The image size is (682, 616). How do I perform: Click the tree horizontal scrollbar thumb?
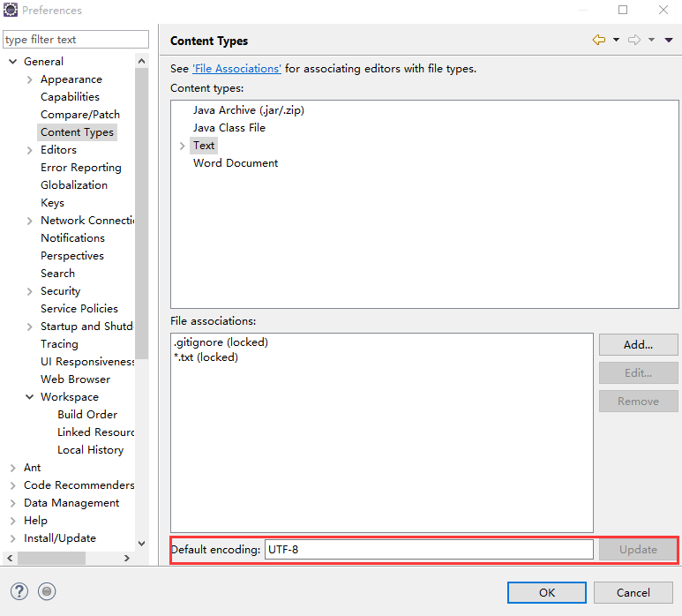click(x=51, y=558)
